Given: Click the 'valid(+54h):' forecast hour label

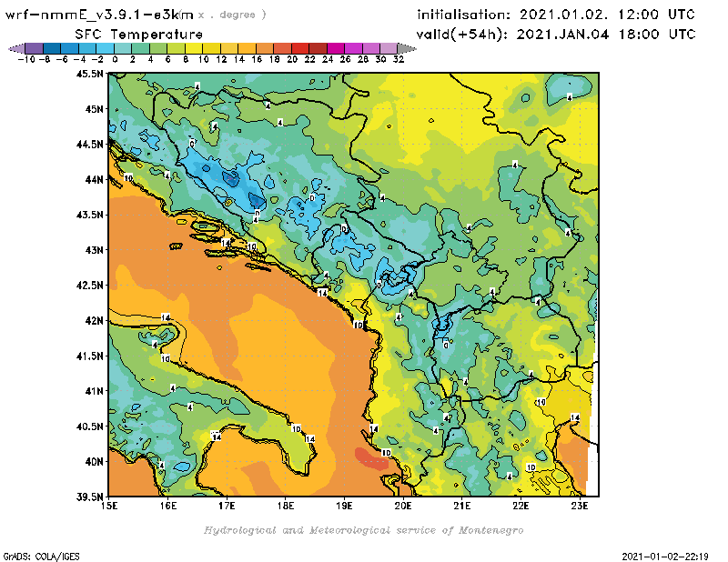Looking at the screenshot, I should click(463, 35).
